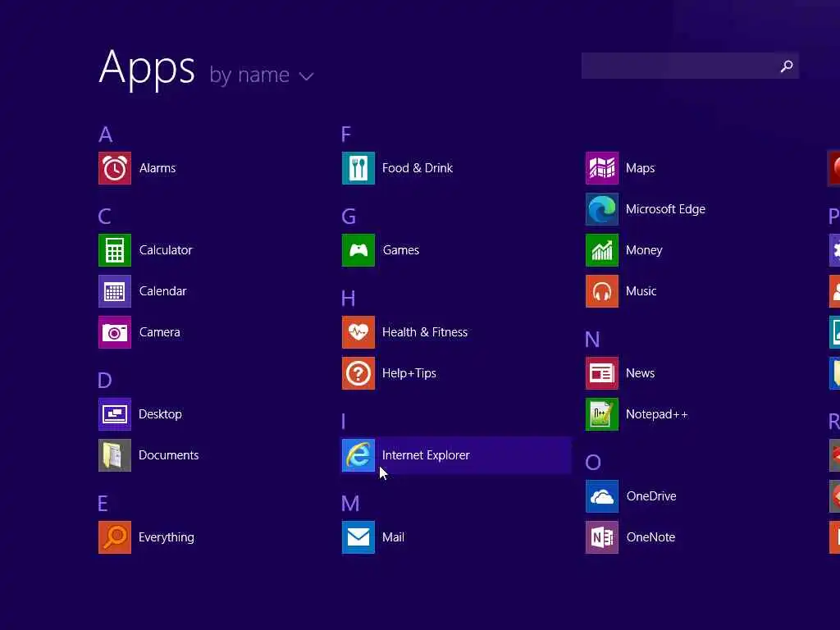Select the letter D group header
This screenshot has width=840, height=630.
coord(105,381)
